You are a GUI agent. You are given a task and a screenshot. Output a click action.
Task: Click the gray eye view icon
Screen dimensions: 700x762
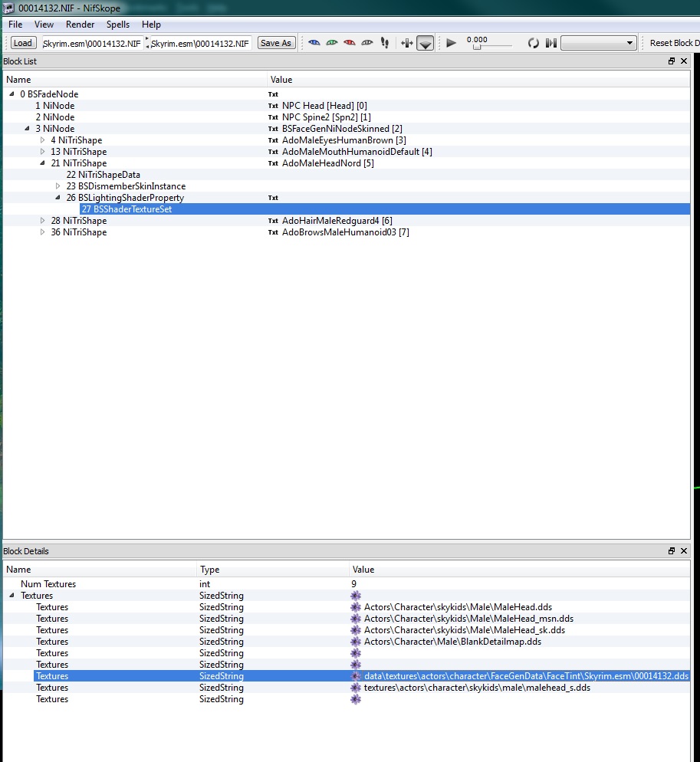[367, 43]
